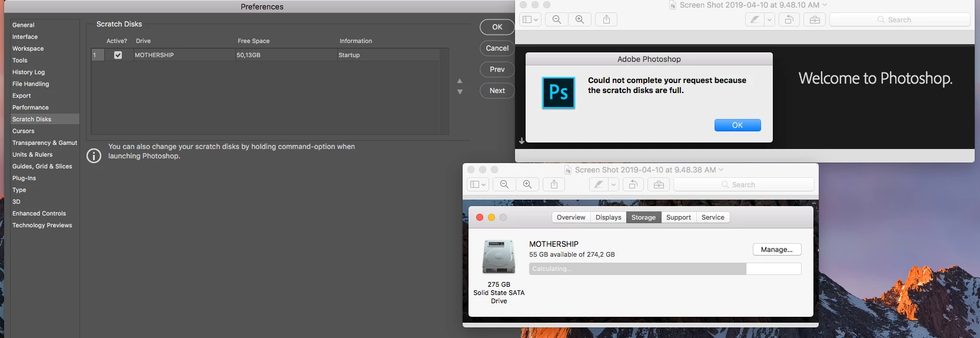The width and height of the screenshot is (980, 338).
Task: Click the Photoshop Ps logo in the error dialog
Action: point(559,92)
